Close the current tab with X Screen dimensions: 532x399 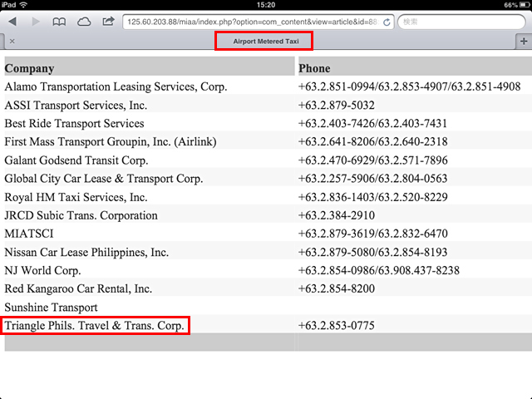tap(12, 41)
